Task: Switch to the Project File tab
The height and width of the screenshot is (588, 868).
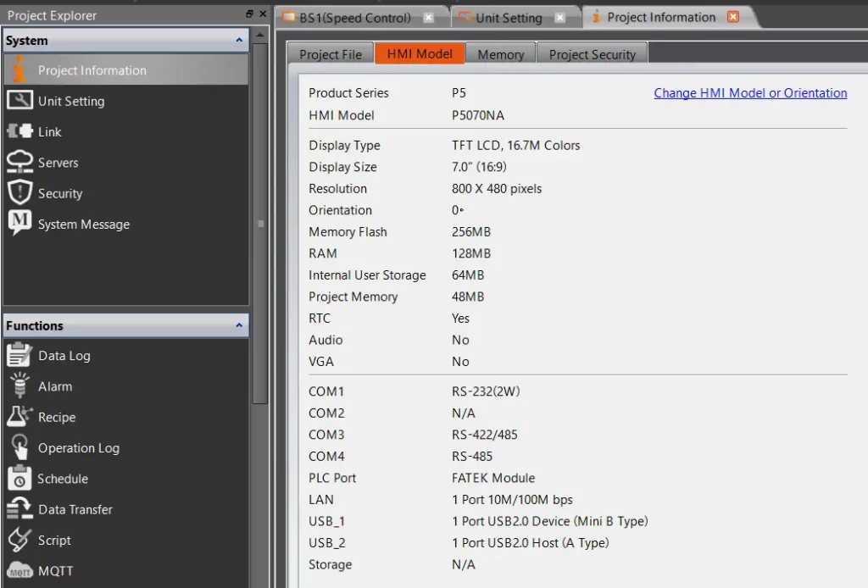Action: pyautogui.click(x=331, y=54)
